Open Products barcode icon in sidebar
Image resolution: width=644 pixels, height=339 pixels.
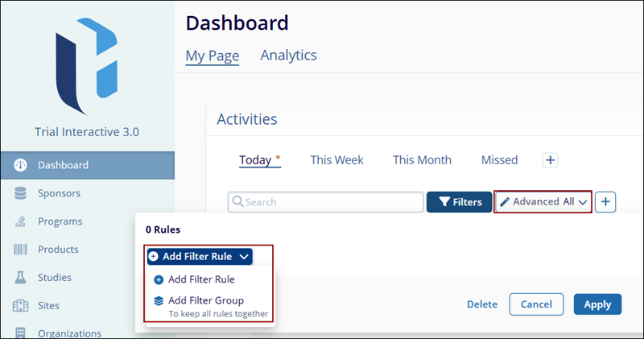point(21,250)
